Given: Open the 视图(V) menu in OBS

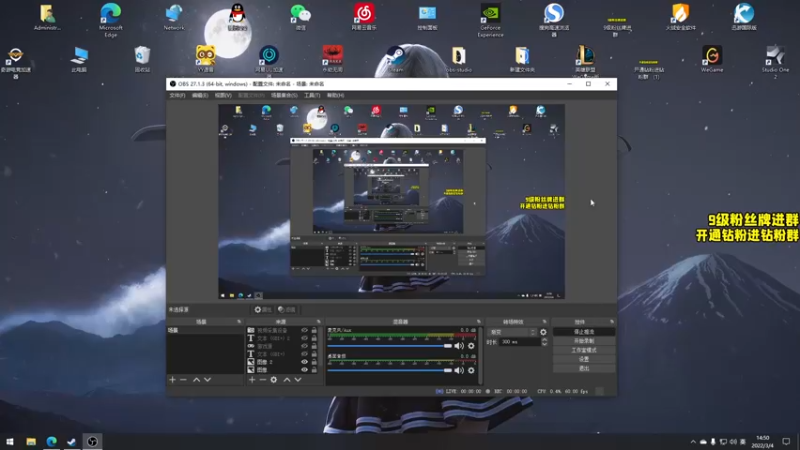Looking at the screenshot, I should tap(223, 95).
